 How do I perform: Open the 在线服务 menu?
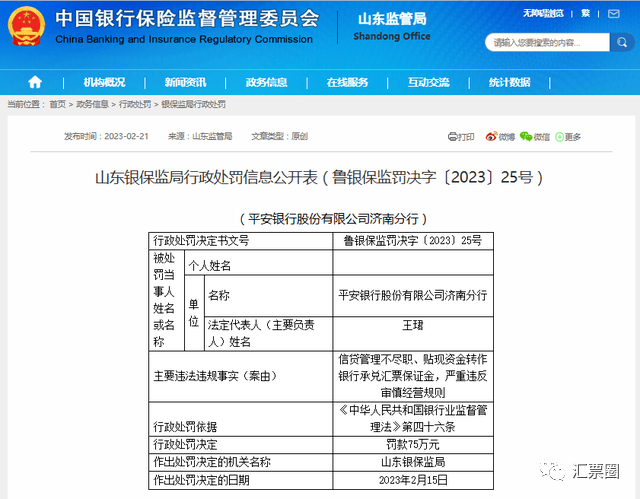coord(347,82)
